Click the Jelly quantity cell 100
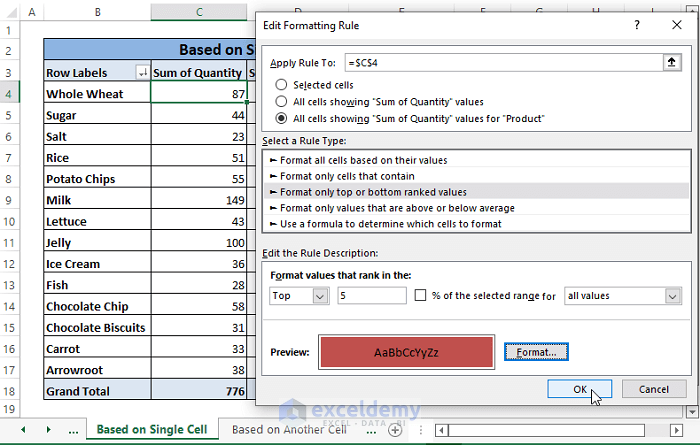Image resolution: width=700 pixels, height=445 pixels. [x=199, y=242]
